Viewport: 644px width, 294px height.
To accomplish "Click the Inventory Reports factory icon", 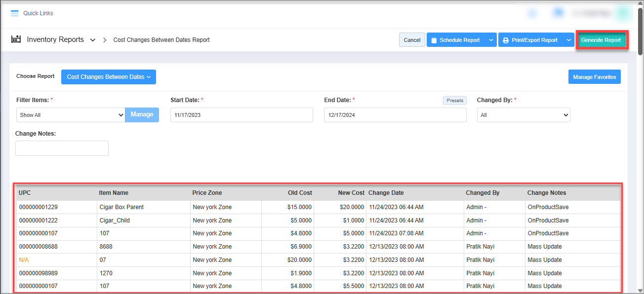I will point(16,39).
